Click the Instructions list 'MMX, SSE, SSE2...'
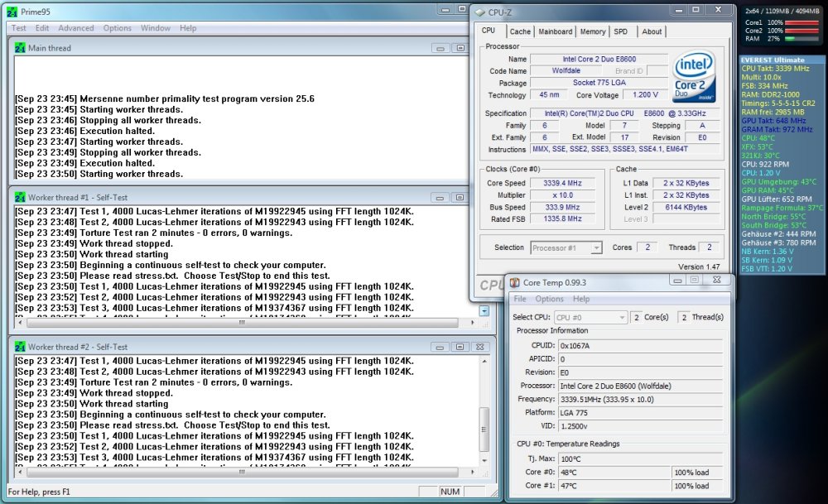Image resolution: width=828 pixels, height=504 pixels. click(626, 149)
